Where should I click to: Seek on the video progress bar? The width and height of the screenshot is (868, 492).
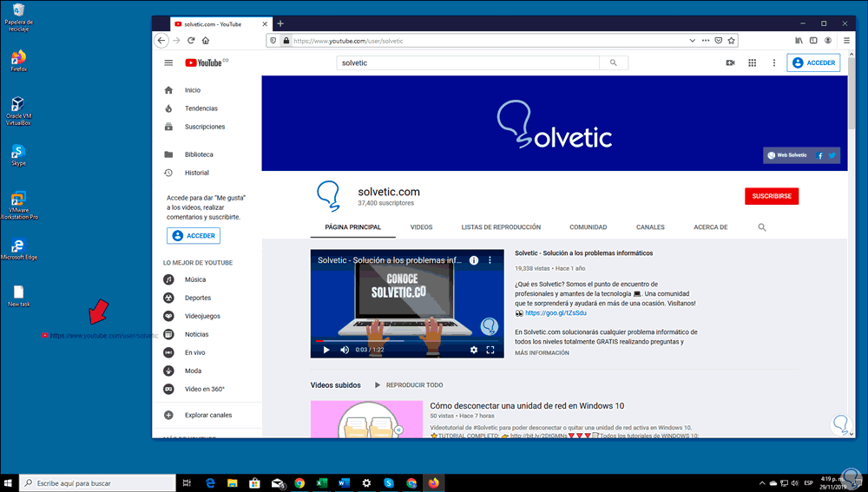click(407, 341)
